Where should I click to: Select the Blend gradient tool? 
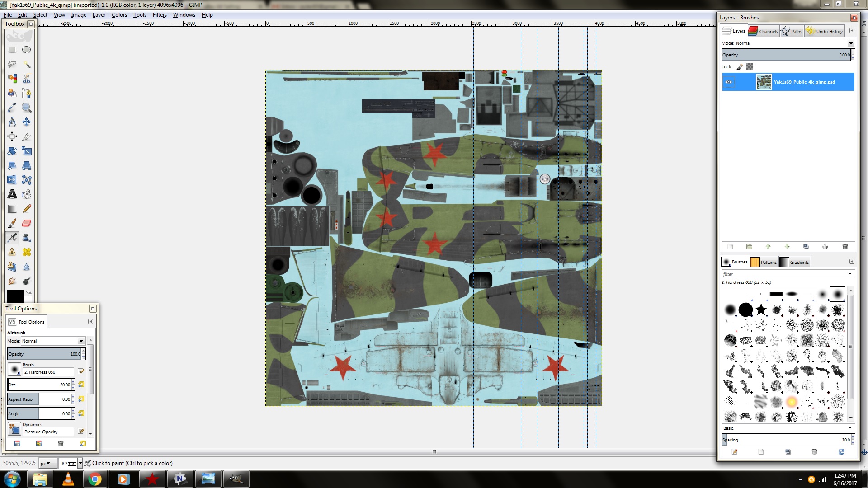(x=12, y=209)
